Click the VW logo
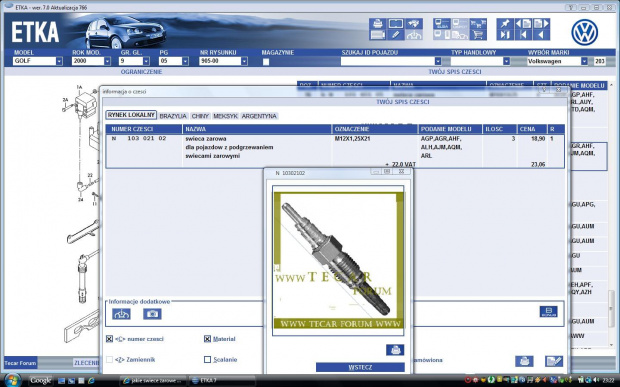This screenshot has width=620, height=387. (584, 32)
